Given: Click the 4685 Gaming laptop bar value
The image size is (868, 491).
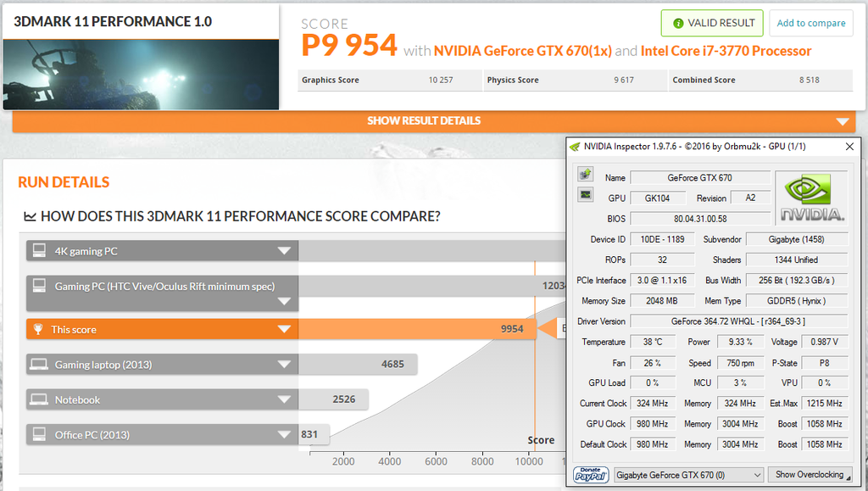Looking at the screenshot, I should [392, 364].
